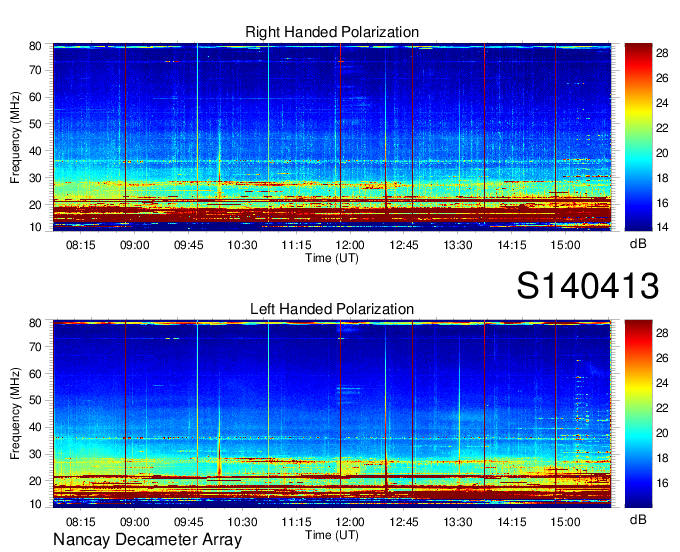Click the 14:15 tick under Left Handed plot
The width and height of the screenshot is (680, 552).
pyautogui.click(x=512, y=522)
